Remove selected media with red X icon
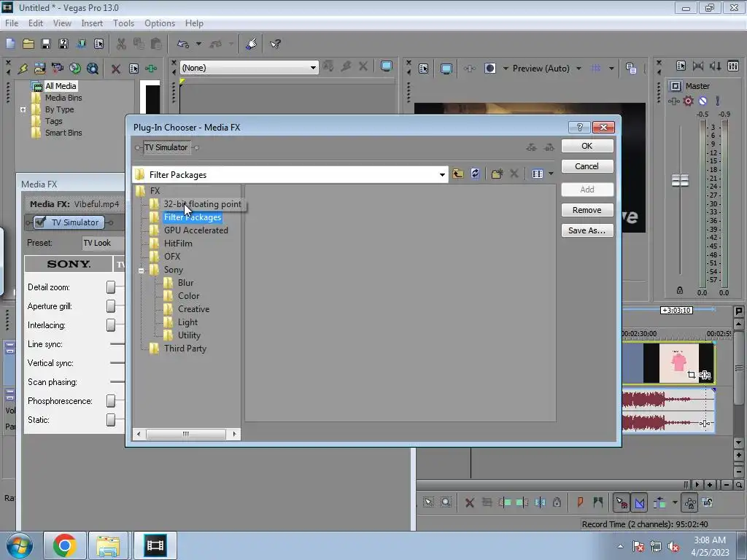The height and width of the screenshot is (560, 747). click(x=116, y=69)
